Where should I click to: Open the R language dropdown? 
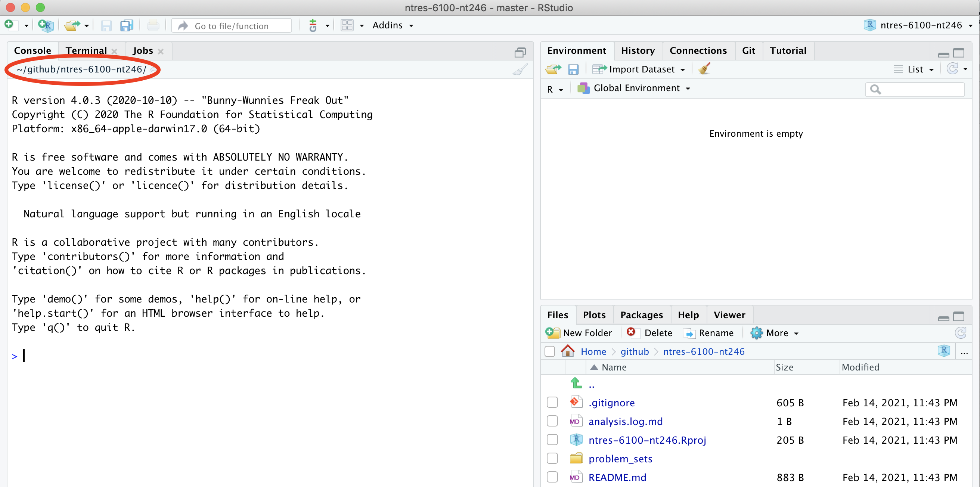(x=555, y=89)
